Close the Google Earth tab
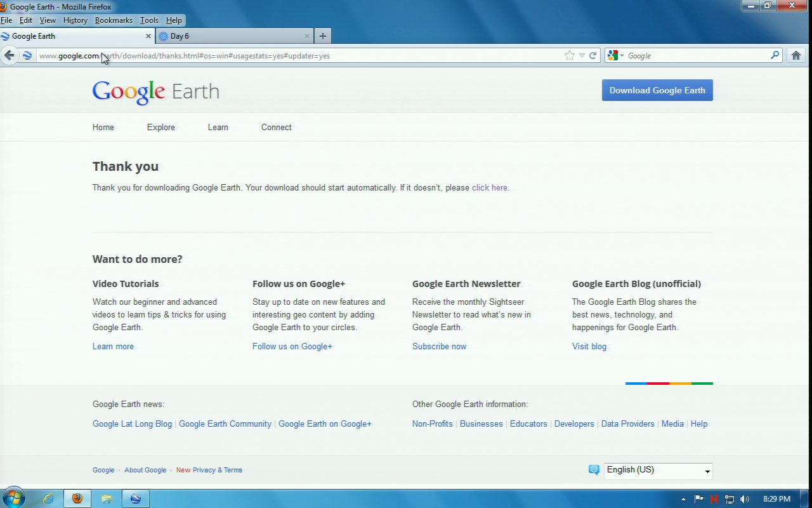812x508 pixels. (x=148, y=36)
